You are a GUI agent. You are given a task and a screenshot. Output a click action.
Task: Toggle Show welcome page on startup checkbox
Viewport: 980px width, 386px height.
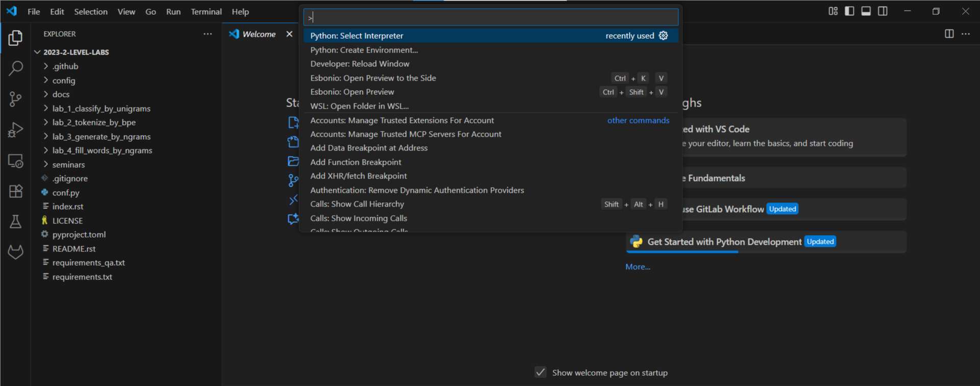pos(541,372)
